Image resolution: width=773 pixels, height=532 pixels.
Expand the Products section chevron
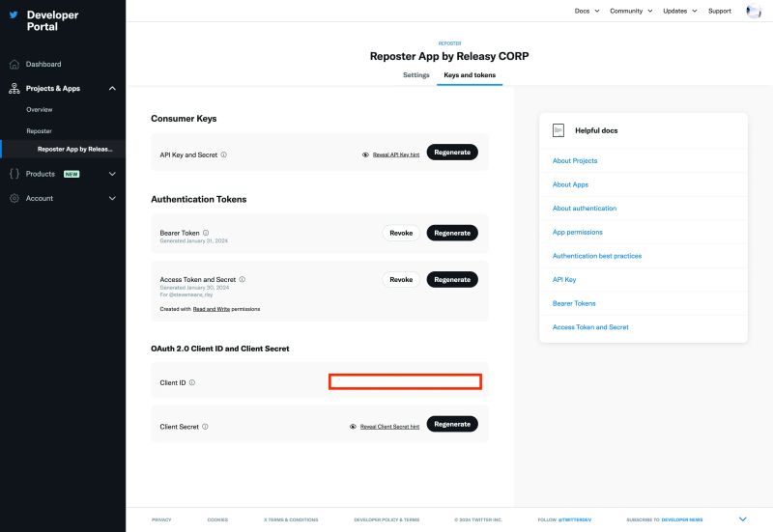[112, 174]
